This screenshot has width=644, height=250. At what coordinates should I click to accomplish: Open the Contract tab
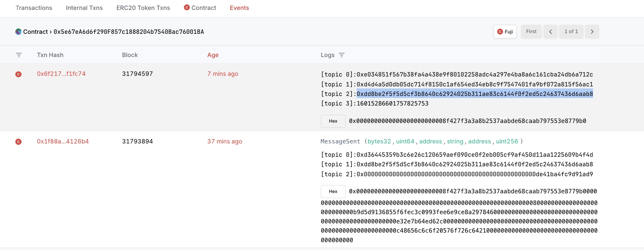tap(200, 8)
